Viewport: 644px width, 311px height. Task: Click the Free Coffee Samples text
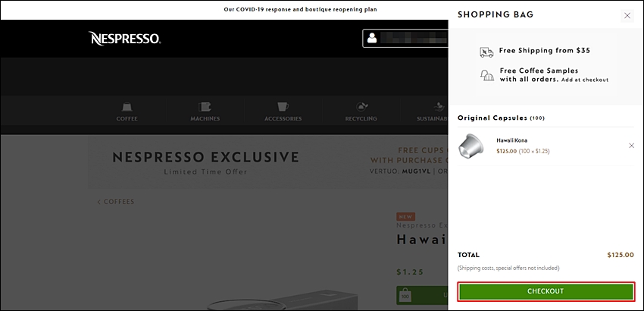[x=539, y=71]
